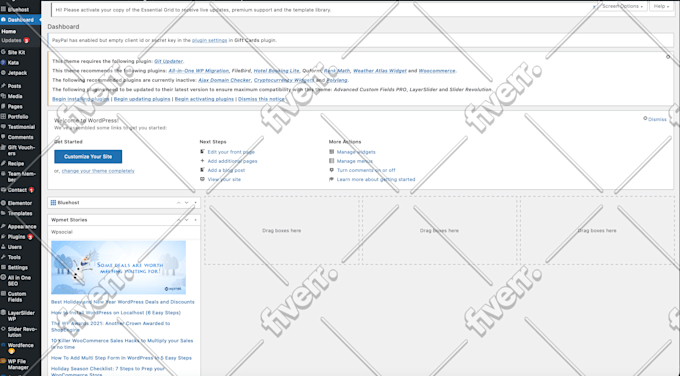Click the Settings sidebar icon
The height and width of the screenshot is (376, 680).
[3, 267]
